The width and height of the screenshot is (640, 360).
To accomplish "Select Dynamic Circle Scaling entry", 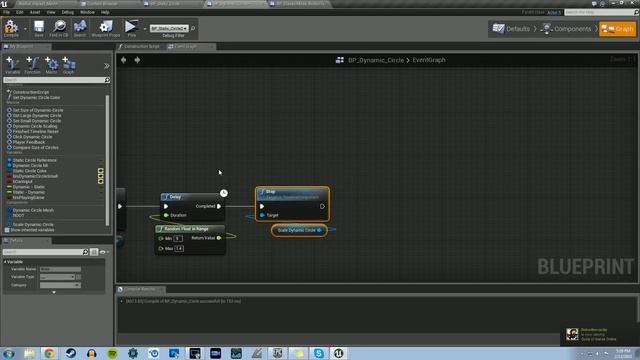I will 35,126.
